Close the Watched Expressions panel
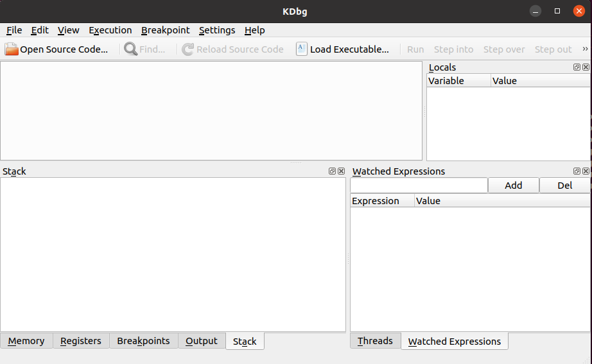 (586, 171)
